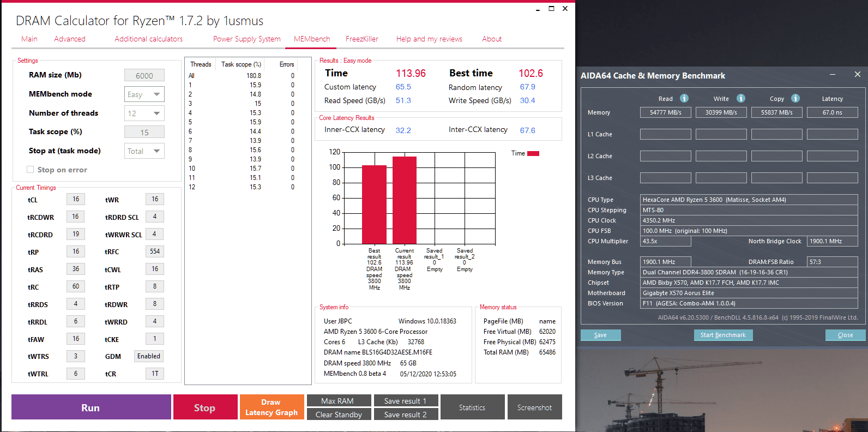Click the Copy info icon in AIDA64
Viewport: 868px width, 432px height.
[x=795, y=98]
